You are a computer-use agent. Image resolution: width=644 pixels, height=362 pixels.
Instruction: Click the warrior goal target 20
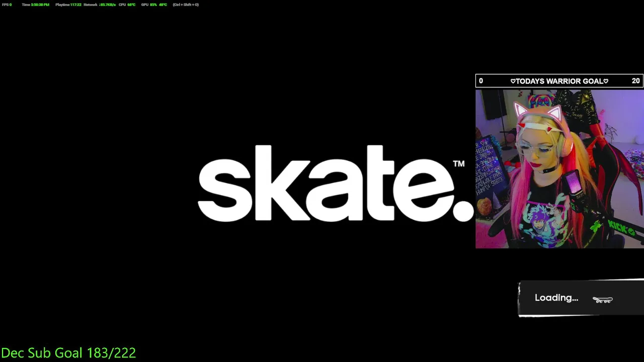(636, 81)
